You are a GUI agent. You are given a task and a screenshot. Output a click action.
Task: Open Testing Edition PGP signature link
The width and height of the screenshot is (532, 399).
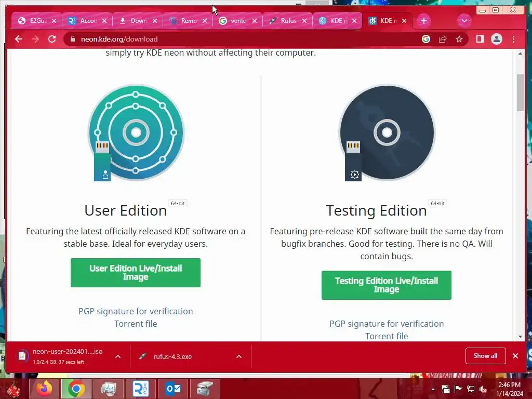pyautogui.click(x=387, y=324)
